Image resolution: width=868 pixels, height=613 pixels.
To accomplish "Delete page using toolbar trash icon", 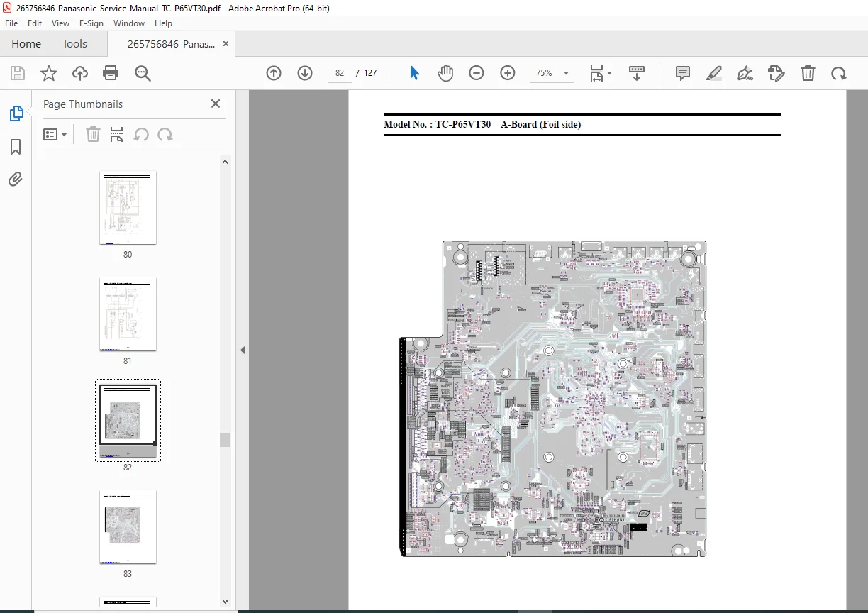I will (808, 73).
